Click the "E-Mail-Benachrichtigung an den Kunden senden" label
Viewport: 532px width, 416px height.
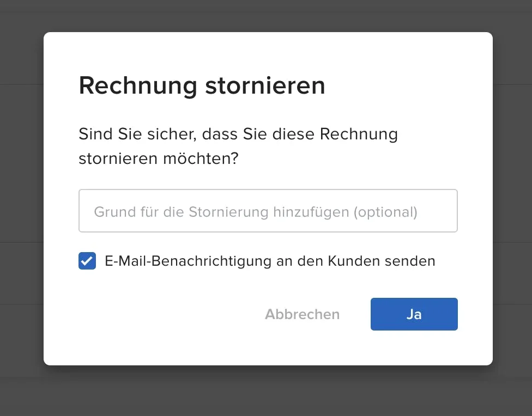point(270,261)
